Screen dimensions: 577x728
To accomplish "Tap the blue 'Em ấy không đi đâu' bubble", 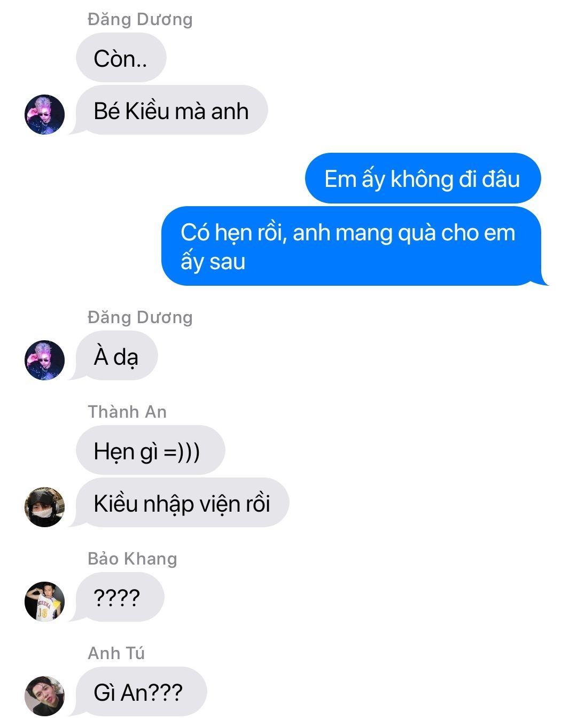I will click(x=423, y=178).
